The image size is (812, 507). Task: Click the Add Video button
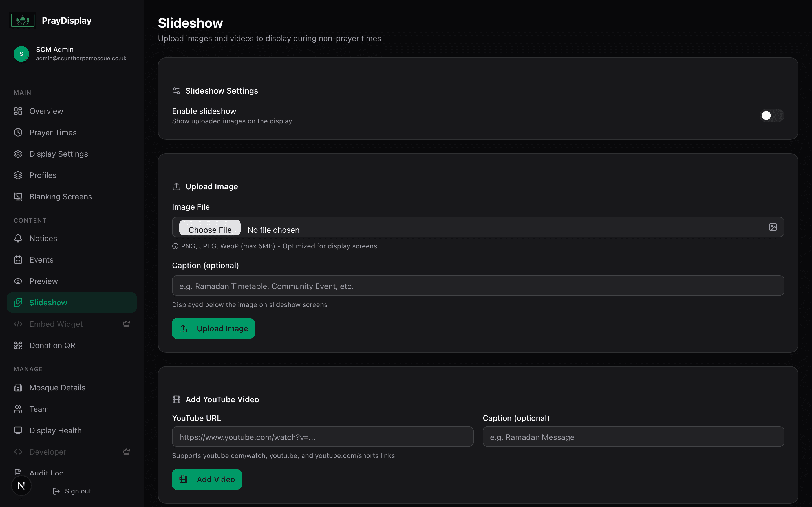pos(207,479)
